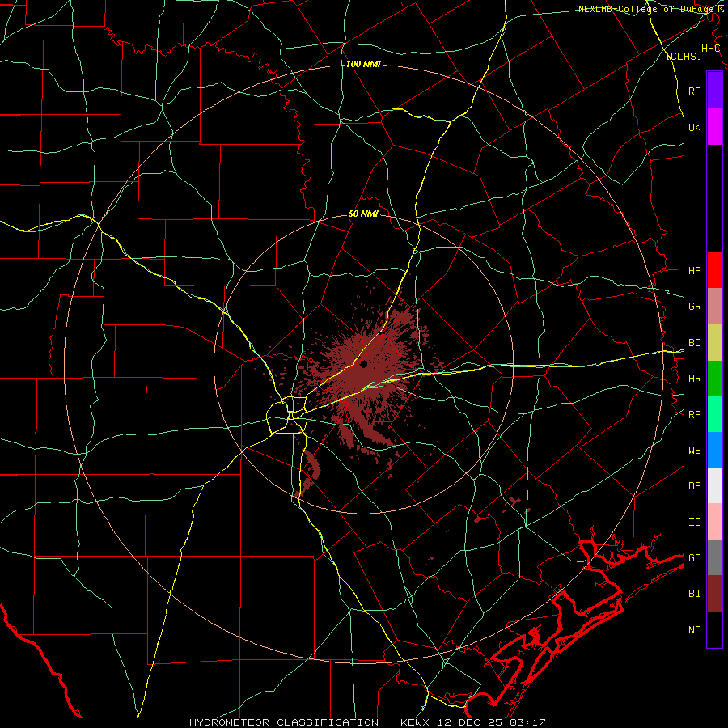Pick the blue WS legend swatch
Screen dimensions: 728x728
point(714,450)
